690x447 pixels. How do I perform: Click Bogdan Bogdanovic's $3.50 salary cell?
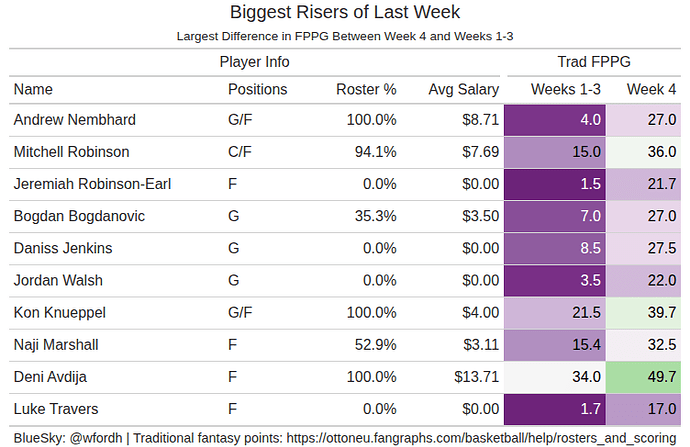click(479, 216)
